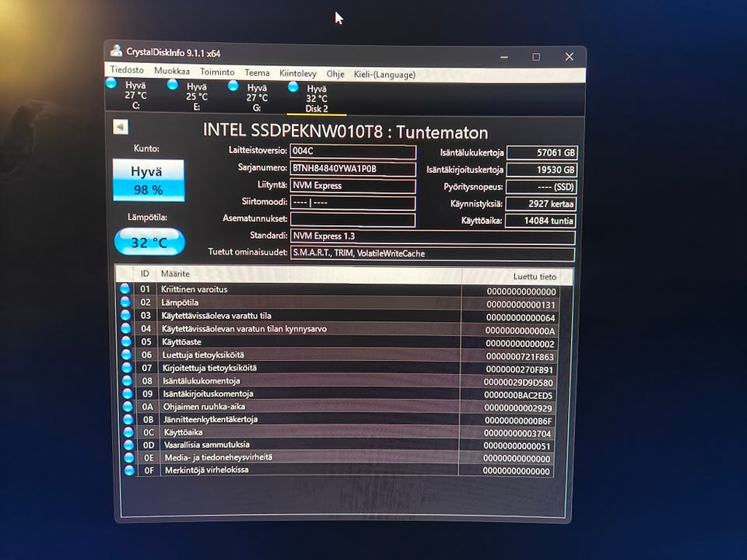Select the Media- ja tiedoneheysvirheitä attribute

[x=219, y=457]
